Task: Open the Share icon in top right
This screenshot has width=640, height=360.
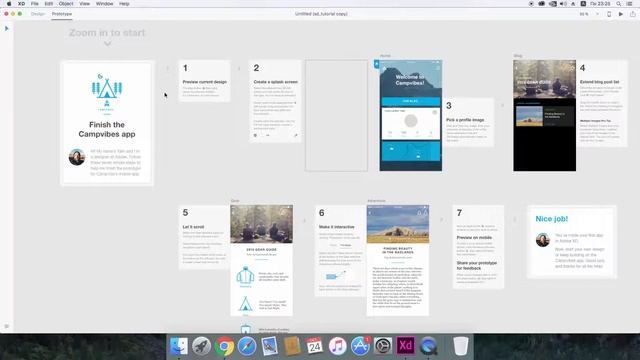Action: point(633,14)
